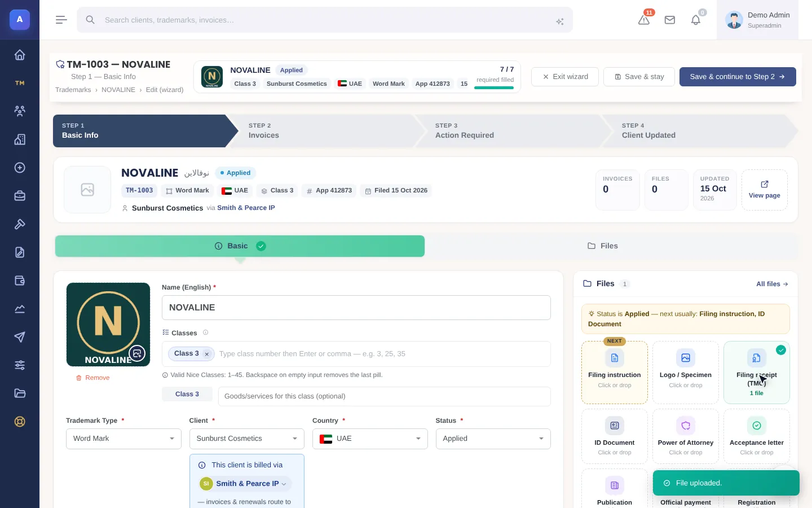Open the folder sidebar icon
812x508 pixels.
20,393
